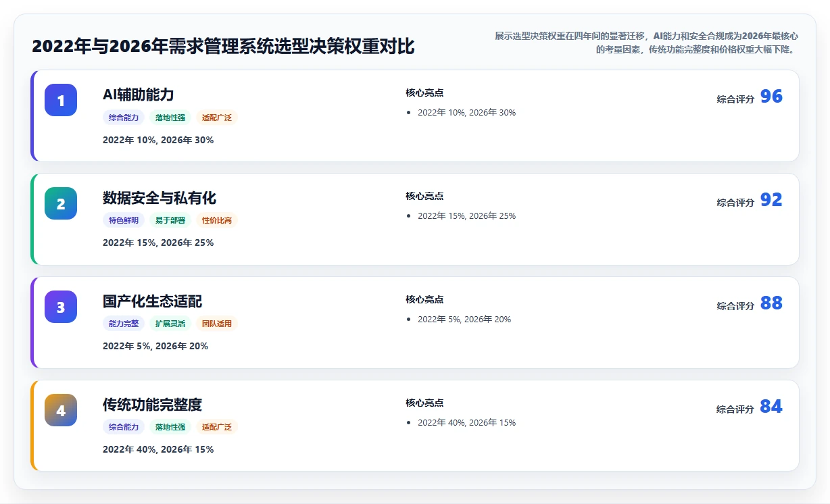
Task: Click the 扩展灵活 tag
Action: click(170, 324)
